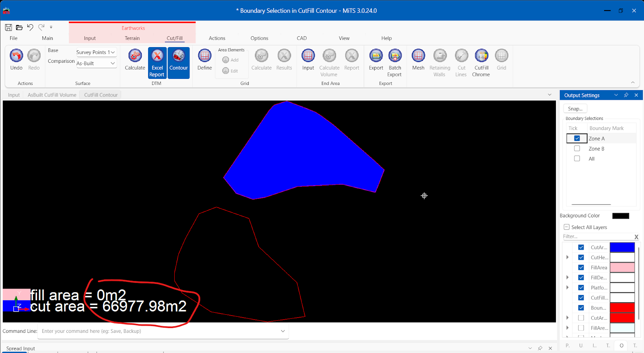Click the pink FillArea color swatch

(622, 267)
